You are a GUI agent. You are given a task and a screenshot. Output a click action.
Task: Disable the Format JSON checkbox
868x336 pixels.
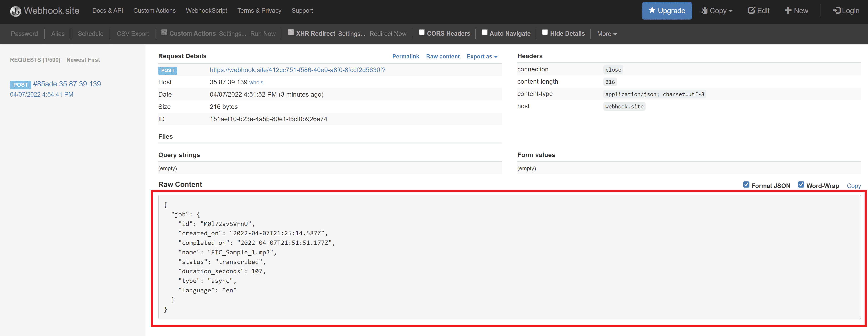click(747, 185)
